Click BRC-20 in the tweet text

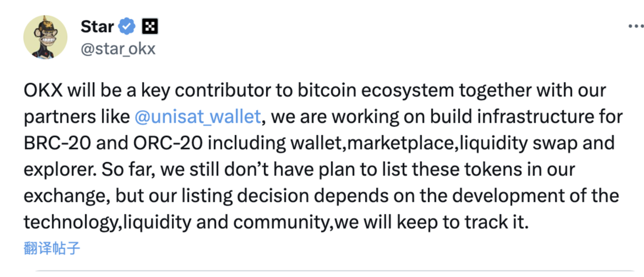click(x=57, y=143)
